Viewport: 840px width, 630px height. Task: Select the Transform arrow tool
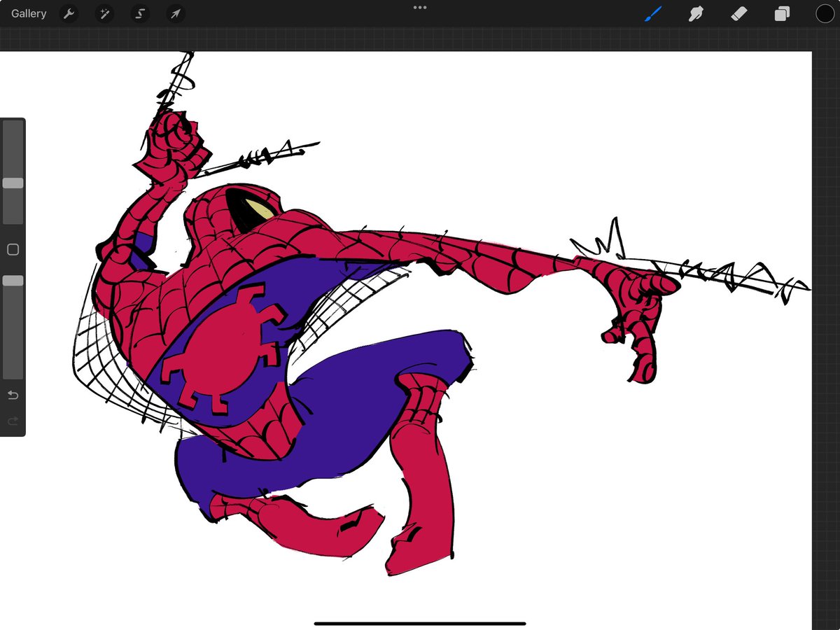(175, 13)
